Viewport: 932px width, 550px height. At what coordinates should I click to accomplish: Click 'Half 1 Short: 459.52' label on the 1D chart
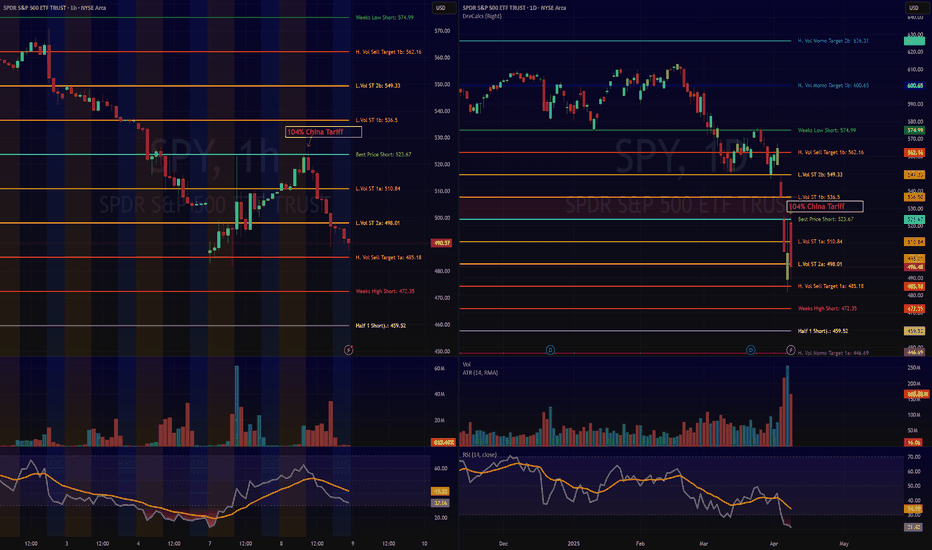click(x=823, y=331)
